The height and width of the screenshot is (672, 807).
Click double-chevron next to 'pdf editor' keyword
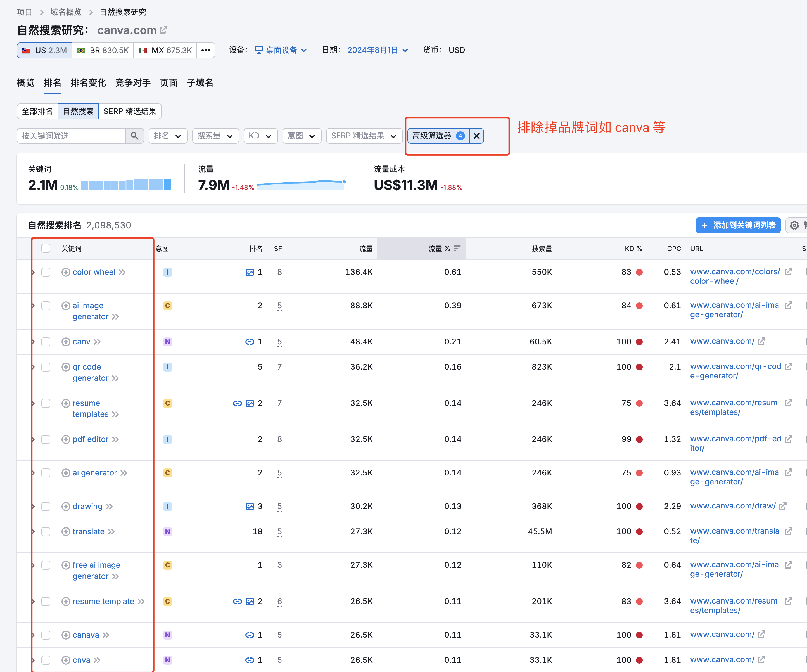(115, 439)
